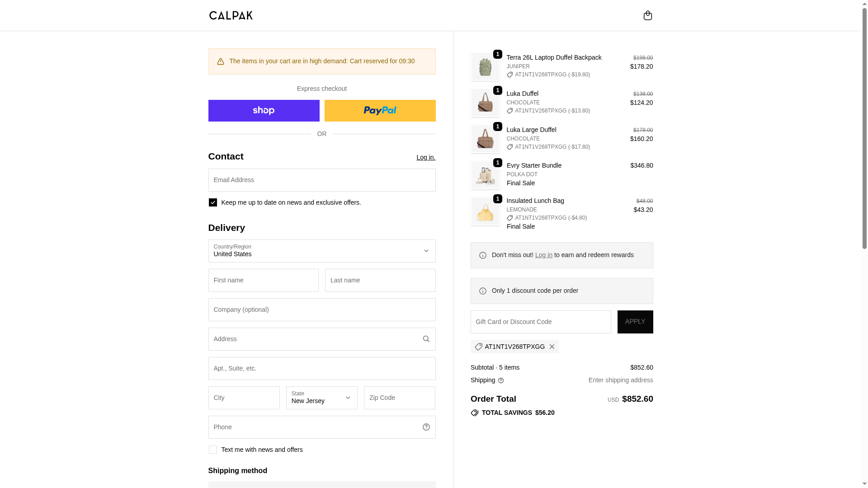868x488 pixels.
Task: Click the Log in link beside Contact
Action: [x=425, y=157]
